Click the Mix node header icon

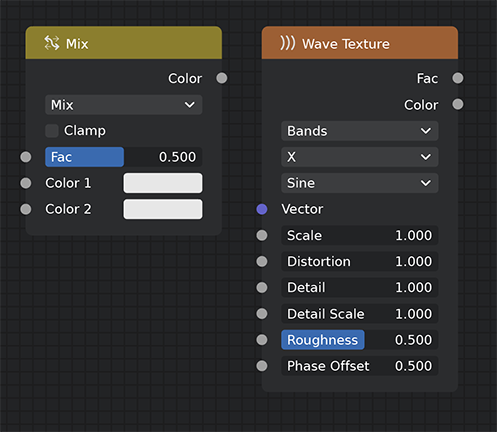coord(52,43)
